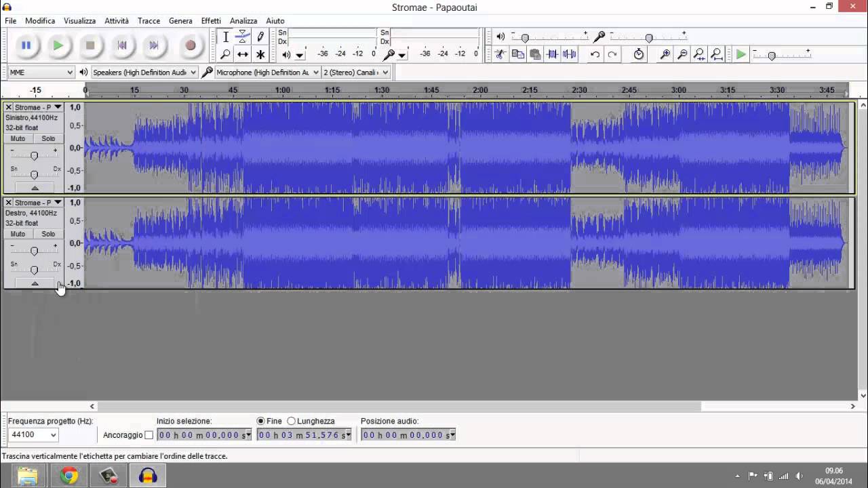Open the Aiuto menu
Image resolution: width=868 pixels, height=488 pixels.
click(x=275, y=21)
